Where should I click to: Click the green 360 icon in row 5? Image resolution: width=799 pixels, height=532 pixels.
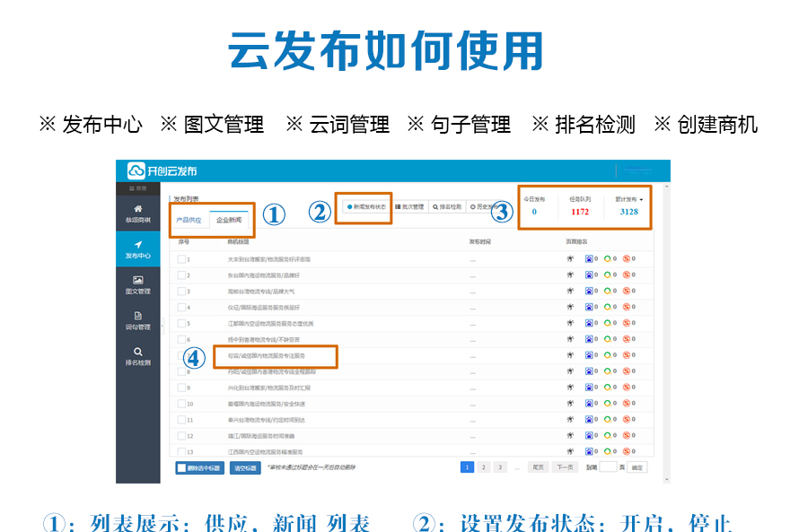[x=608, y=323]
